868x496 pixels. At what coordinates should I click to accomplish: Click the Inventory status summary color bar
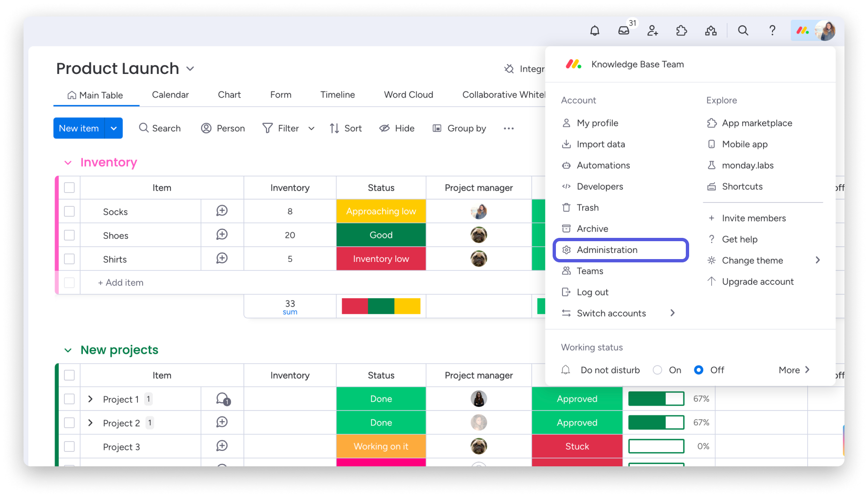(x=381, y=306)
